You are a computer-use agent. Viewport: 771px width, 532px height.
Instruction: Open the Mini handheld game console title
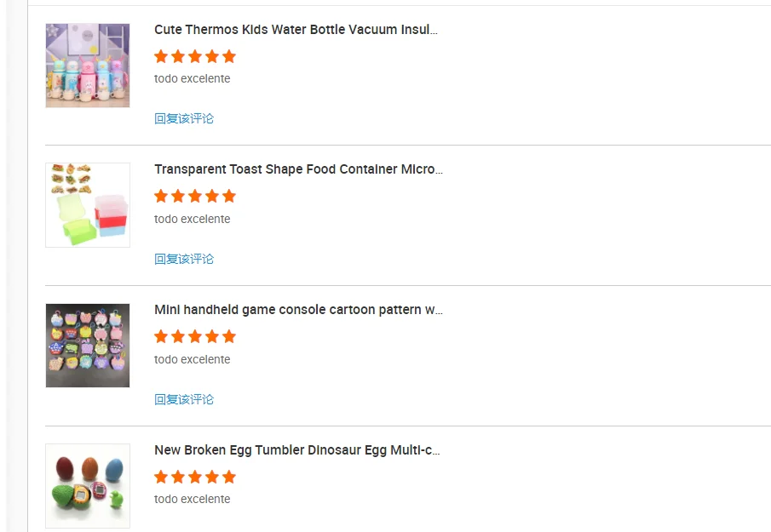coord(298,310)
